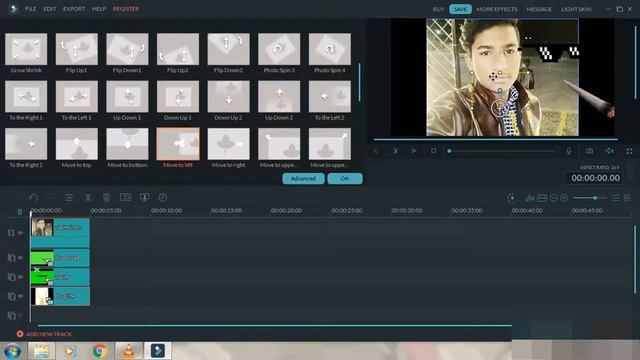
Task: Adjust the timeline zoom slider handle
Action: [595, 198]
